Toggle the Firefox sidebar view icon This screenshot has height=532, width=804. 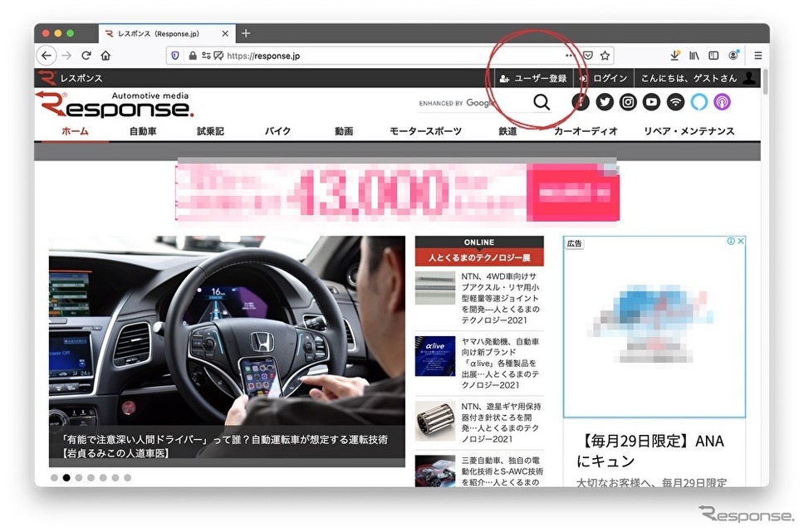713,56
